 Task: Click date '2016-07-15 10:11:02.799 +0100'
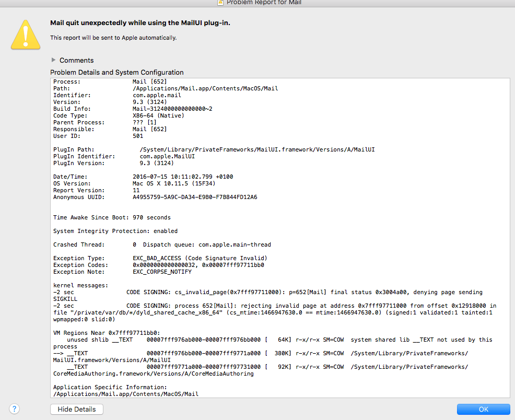183,177
